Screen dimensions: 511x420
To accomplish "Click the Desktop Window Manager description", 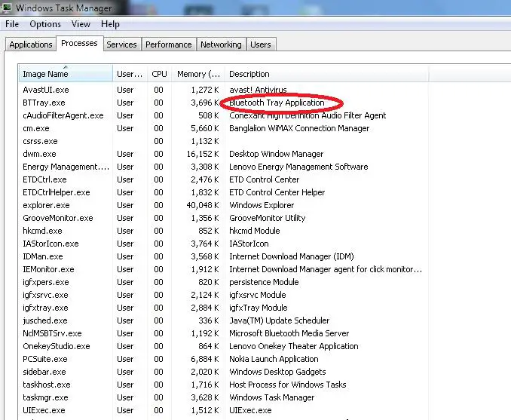I will [277, 154].
